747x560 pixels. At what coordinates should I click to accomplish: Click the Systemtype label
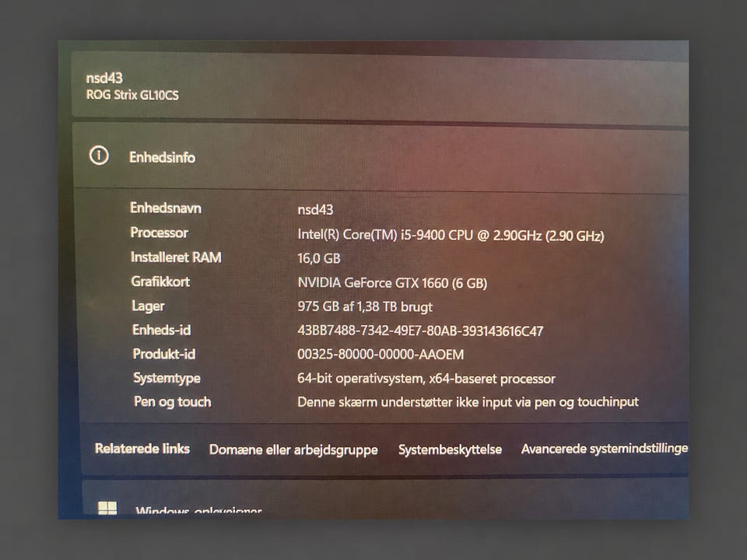[167, 379]
